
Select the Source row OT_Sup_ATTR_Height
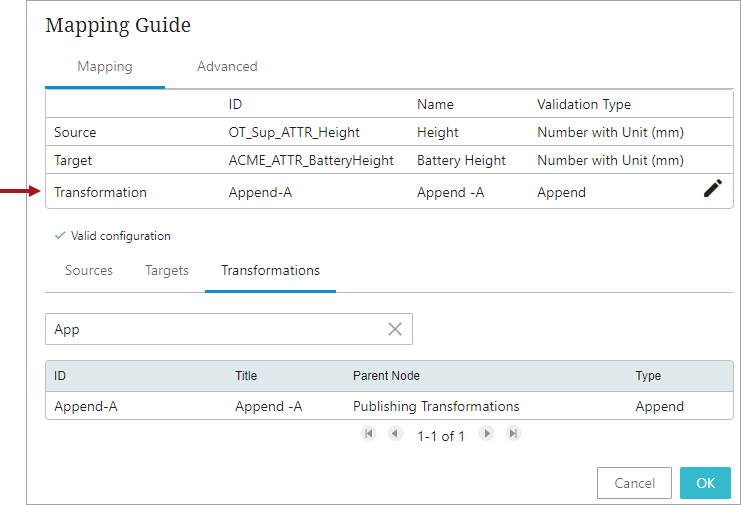coord(294,132)
